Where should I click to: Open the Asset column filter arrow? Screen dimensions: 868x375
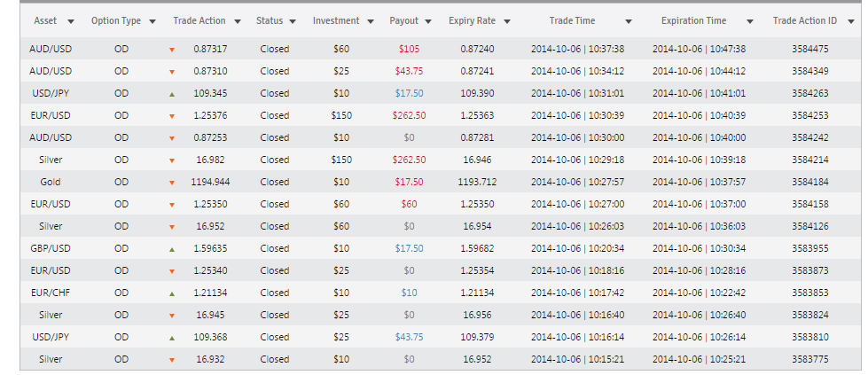(x=70, y=21)
